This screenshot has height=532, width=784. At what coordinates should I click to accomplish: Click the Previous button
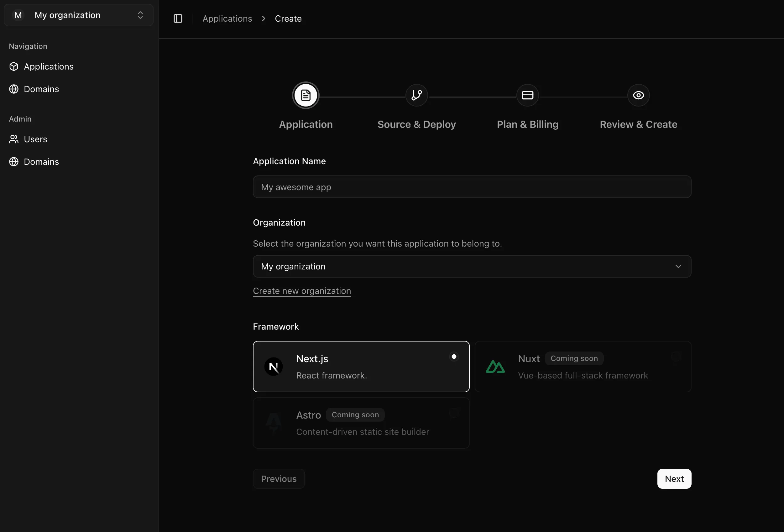279,479
